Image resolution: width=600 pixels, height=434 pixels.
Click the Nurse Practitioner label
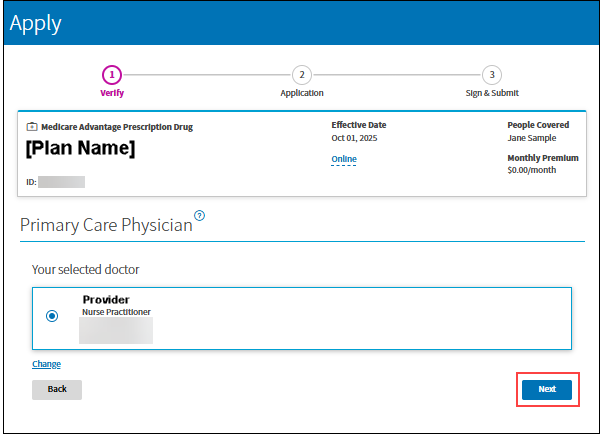tap(116, 312)
